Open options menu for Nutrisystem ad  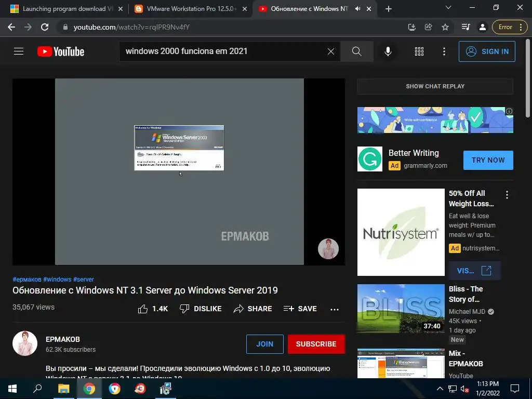(507, 195)
